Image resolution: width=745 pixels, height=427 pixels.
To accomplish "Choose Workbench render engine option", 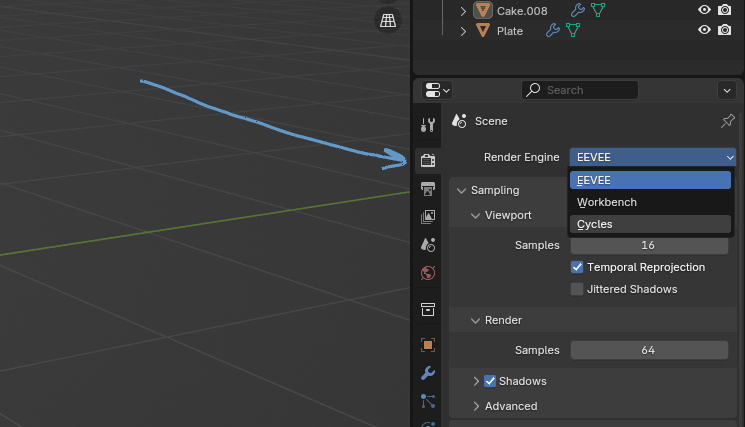I will 607,202.
